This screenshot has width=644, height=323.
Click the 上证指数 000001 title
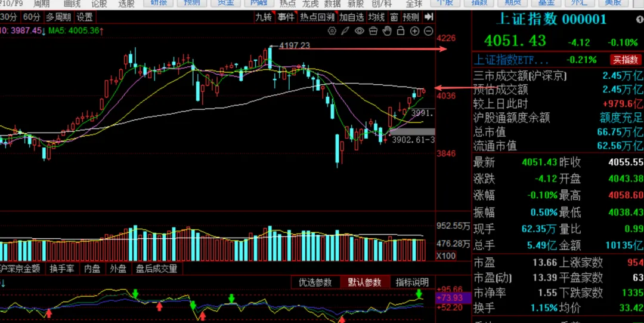[551, 19]
